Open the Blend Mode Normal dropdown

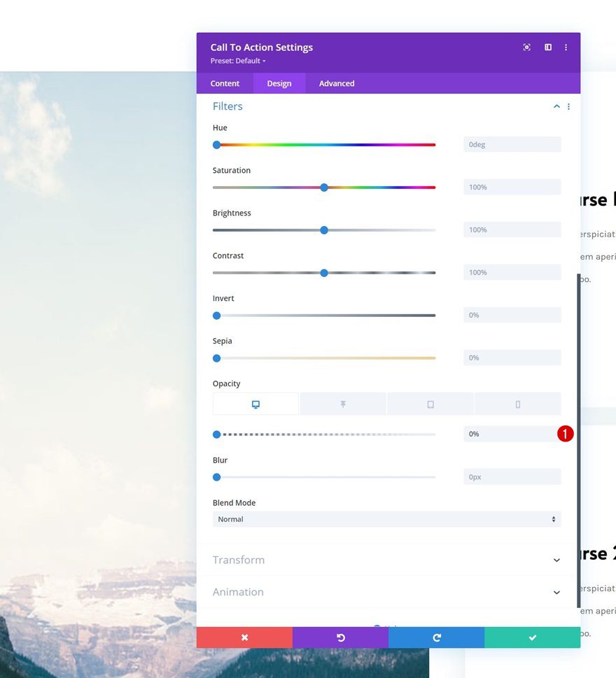click(386, 519)
